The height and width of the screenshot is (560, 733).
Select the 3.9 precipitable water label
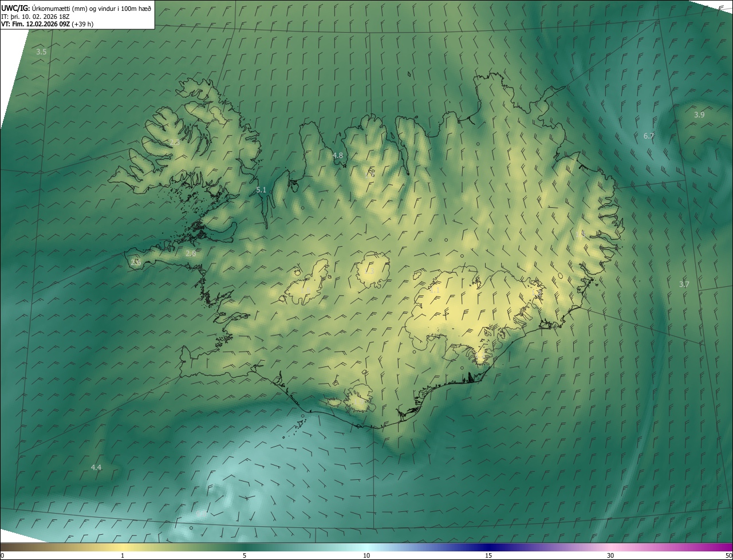point(699,115)
